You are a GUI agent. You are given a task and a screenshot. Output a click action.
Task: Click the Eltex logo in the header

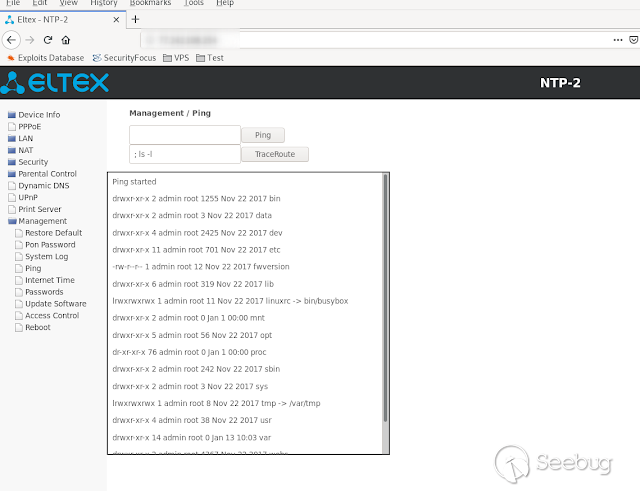55,83
